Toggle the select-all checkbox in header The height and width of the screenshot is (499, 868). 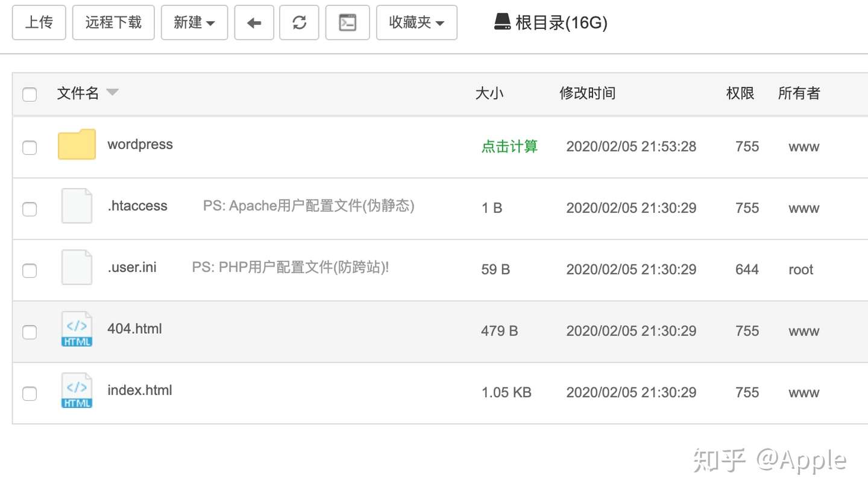(30, 95)
